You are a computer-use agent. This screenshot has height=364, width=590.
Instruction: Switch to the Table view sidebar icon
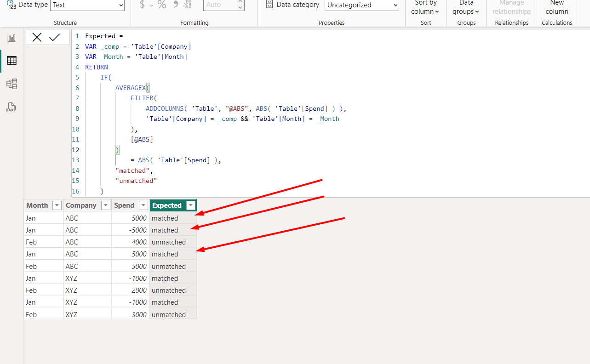pyautogui.click(x=11, y=61)
